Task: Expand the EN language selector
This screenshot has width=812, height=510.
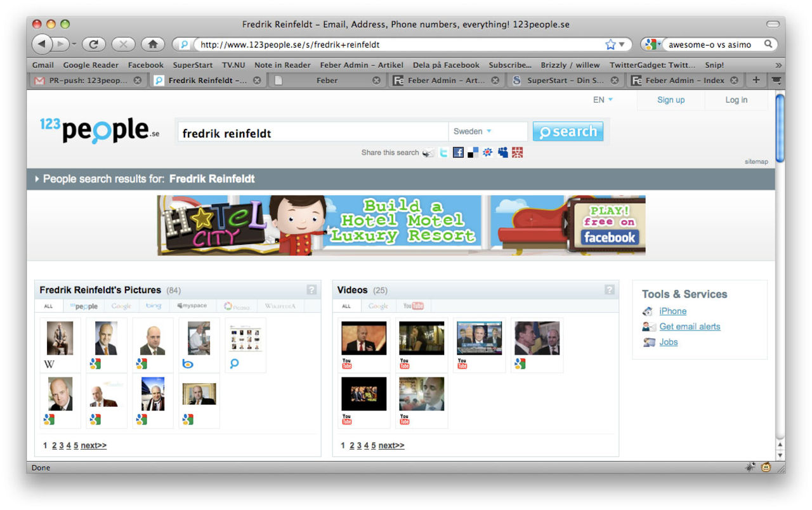Action: (x=603, y=100)
